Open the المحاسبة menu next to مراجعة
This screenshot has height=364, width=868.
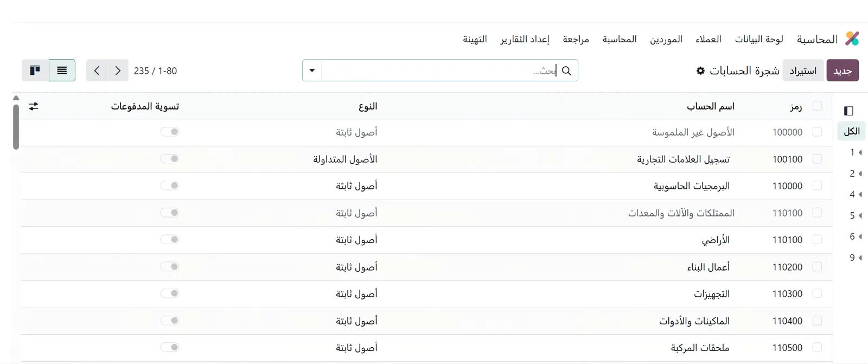coord(620,39)
